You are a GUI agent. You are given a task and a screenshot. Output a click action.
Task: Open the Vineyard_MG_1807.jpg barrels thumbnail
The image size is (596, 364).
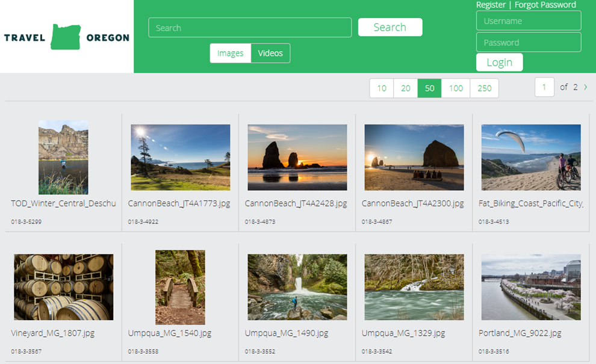pos(63,286)
